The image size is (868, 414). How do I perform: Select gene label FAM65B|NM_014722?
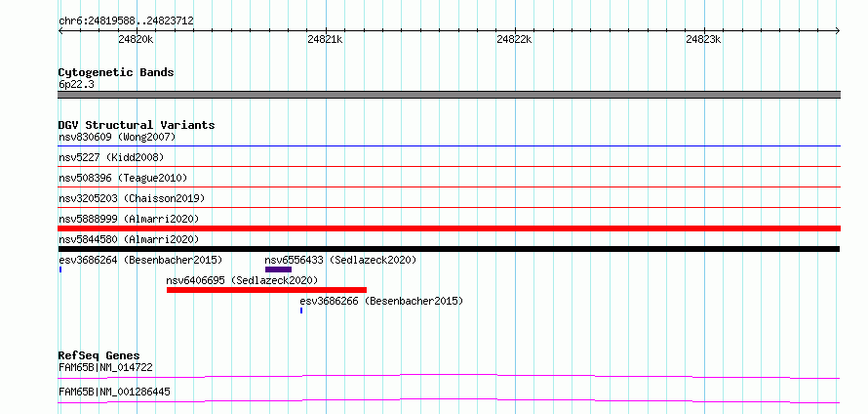point(105,367)
